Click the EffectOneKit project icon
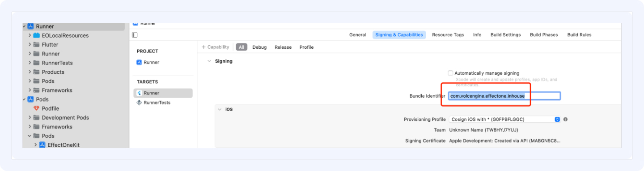Screen dimensions: 644x171 coord(42,145)
